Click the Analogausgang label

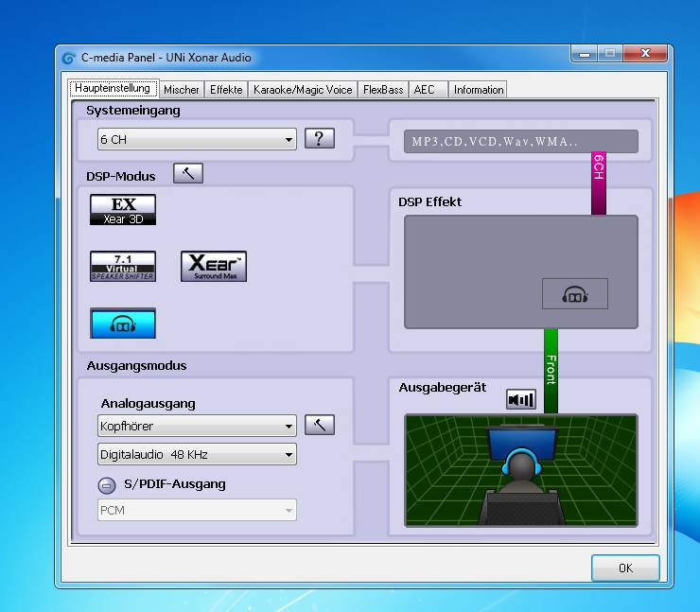(148, 404)
